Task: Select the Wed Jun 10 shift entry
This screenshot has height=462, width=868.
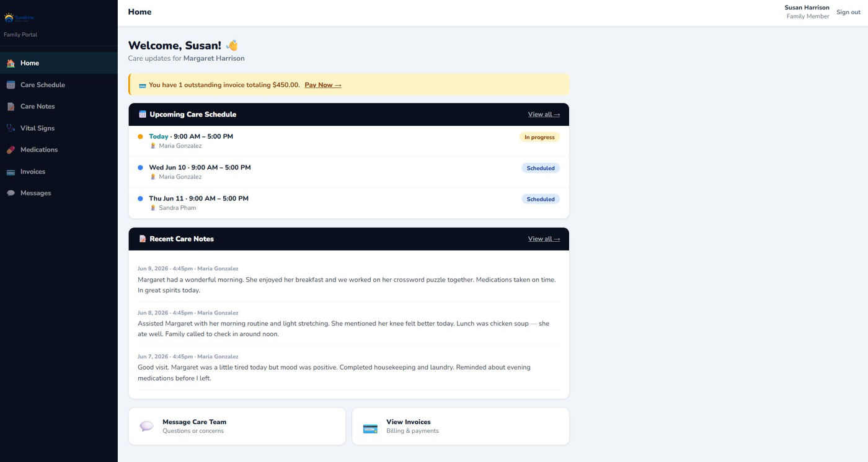Action: [x=348, y=172]
